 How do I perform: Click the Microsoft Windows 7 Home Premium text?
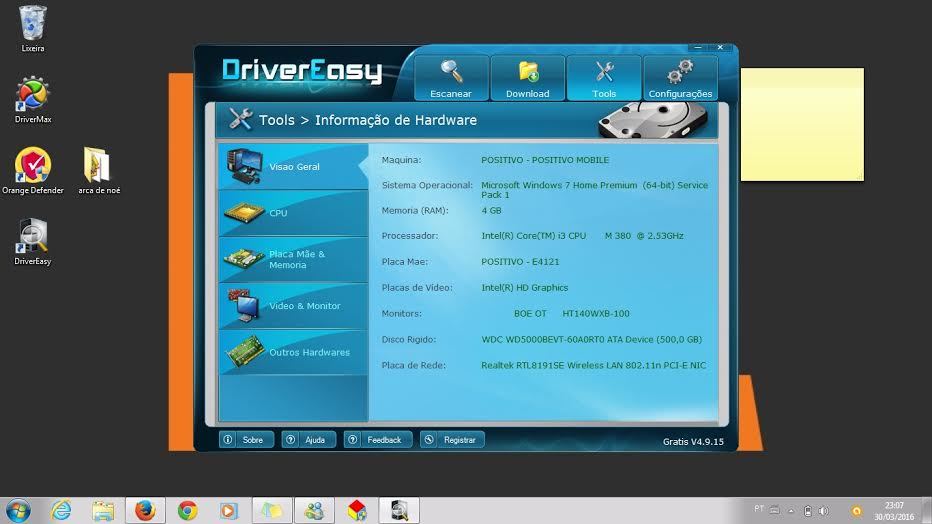(x=594, y=190)
